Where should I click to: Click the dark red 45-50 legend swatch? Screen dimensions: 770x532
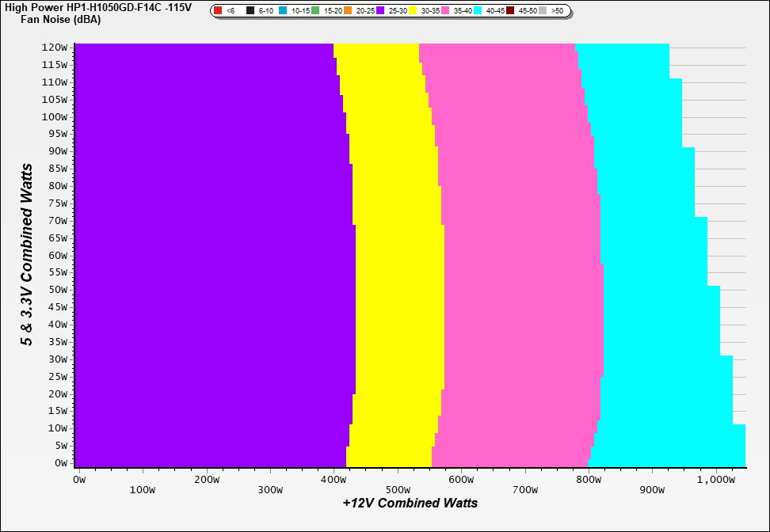[x=511, y=11]
